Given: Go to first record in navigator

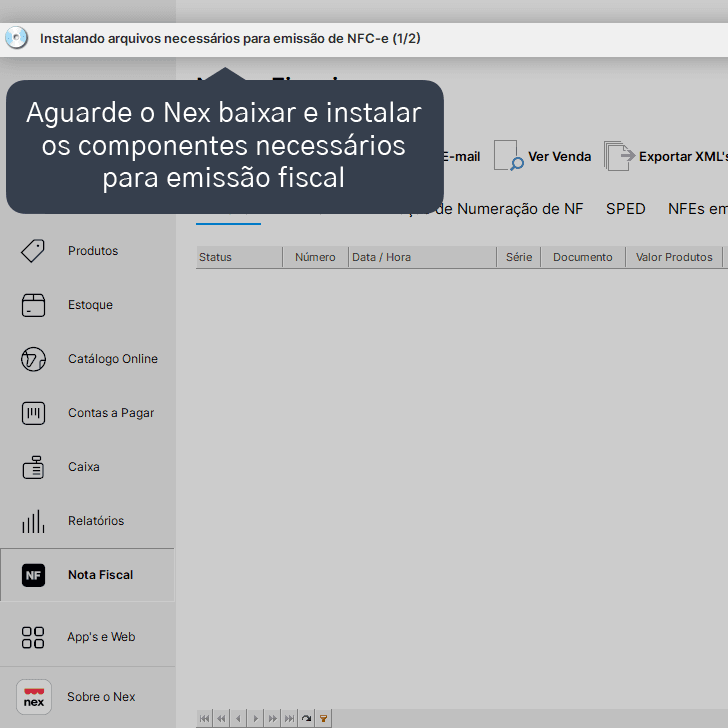Looking at the screenshot, I should [204, 718].
